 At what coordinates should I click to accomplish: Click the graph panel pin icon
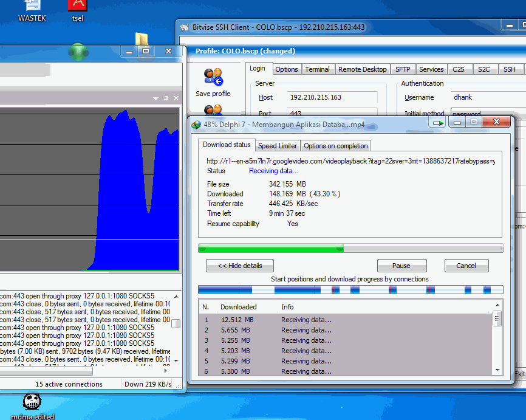tap(166, 98)
